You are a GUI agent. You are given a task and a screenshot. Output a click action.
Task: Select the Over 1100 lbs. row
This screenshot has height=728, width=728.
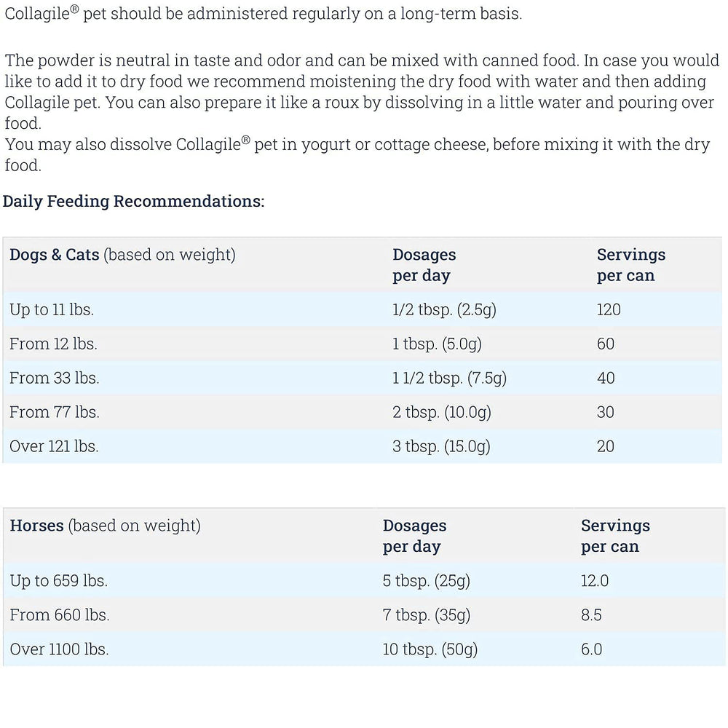click(364, 649)
